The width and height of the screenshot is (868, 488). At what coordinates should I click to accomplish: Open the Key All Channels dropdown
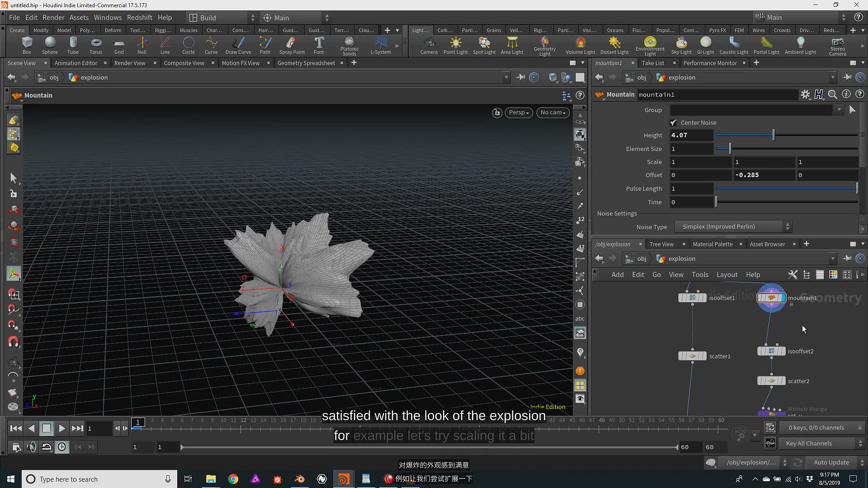coord(821,443)
